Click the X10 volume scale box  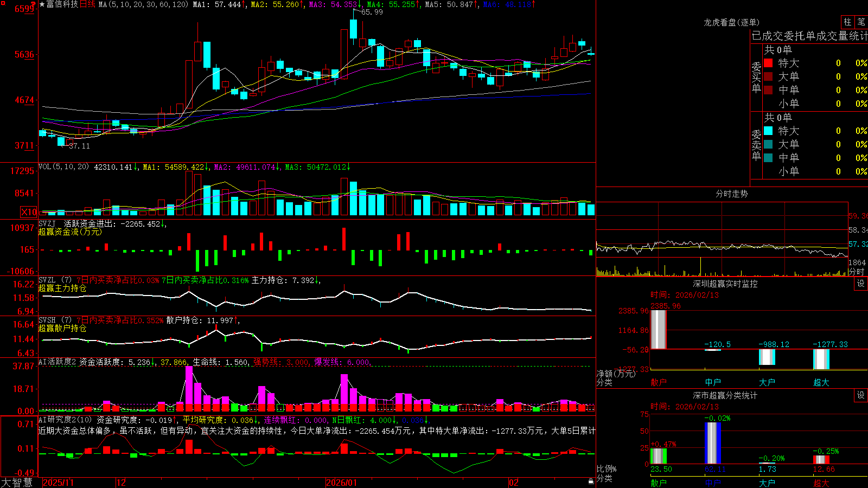[x=29, y=212]
